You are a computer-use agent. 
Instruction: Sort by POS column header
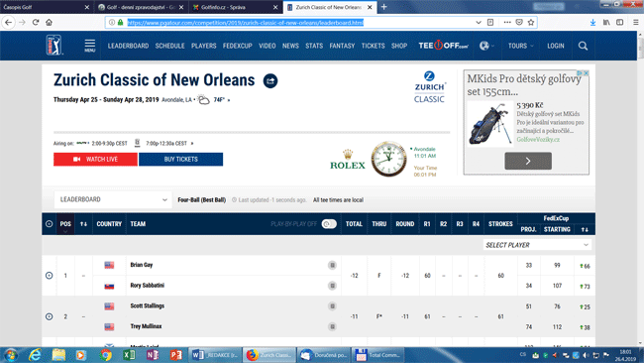click(x=65, y=224)
